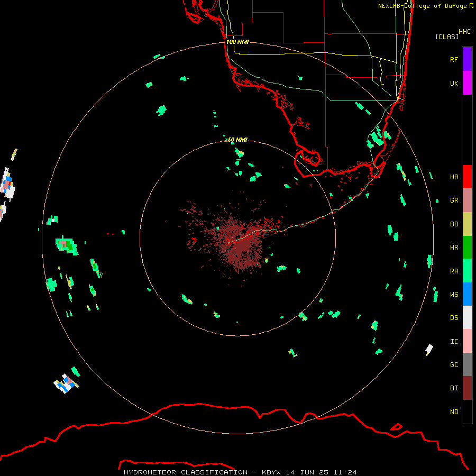The height and width of the screenshot is (476, 476).
Task: Click the HR dark green legend swatch
Action: 467,247
